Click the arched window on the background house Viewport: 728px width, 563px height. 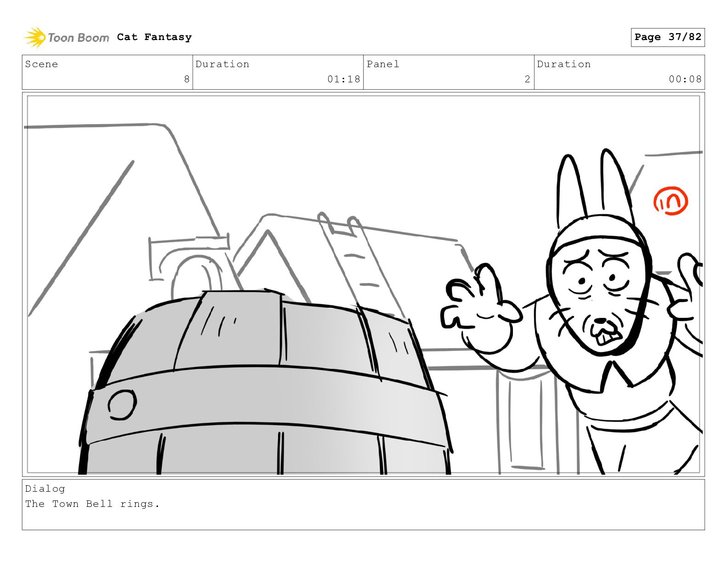(191, 276)
